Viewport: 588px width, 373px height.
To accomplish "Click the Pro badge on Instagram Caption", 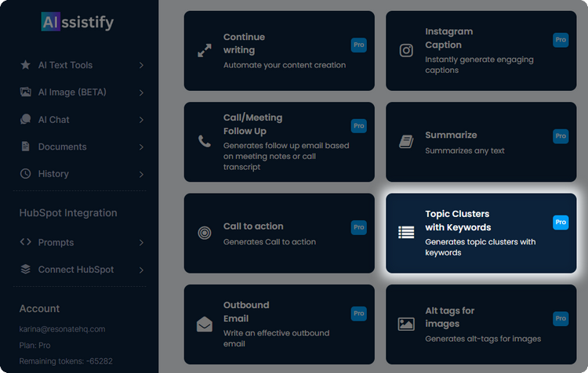I will [x=561, y=39].
